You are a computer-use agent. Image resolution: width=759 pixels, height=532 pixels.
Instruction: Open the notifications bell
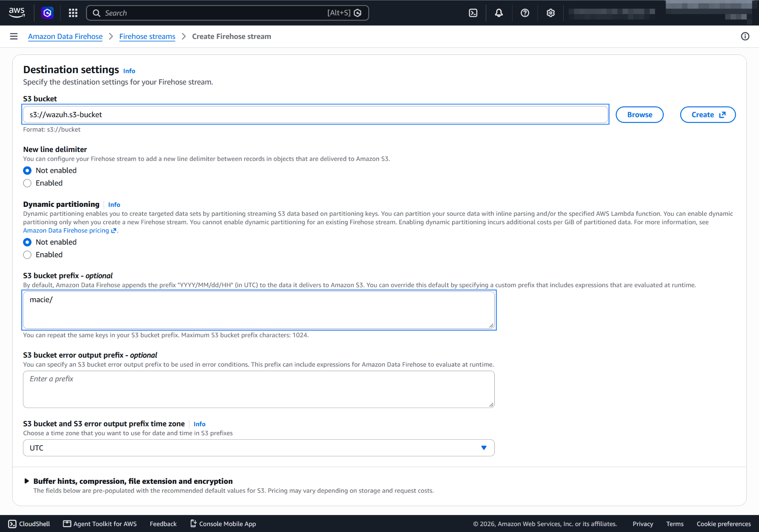(499, 13)
